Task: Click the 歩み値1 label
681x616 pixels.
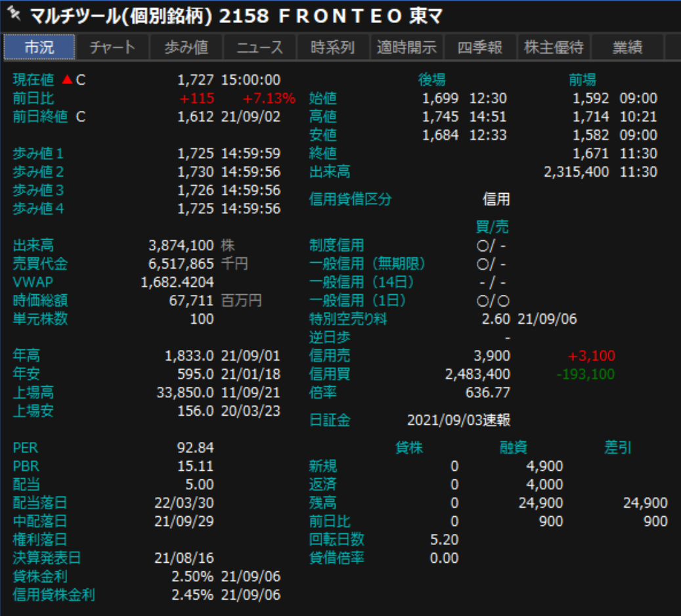Action: pyautogui.click(x=38, y=154)
